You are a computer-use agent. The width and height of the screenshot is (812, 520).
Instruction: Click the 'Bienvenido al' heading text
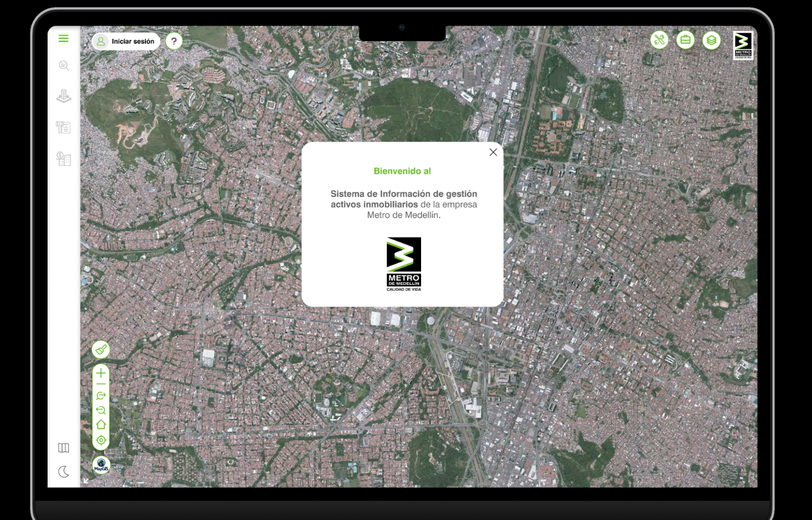coord(403,171)
